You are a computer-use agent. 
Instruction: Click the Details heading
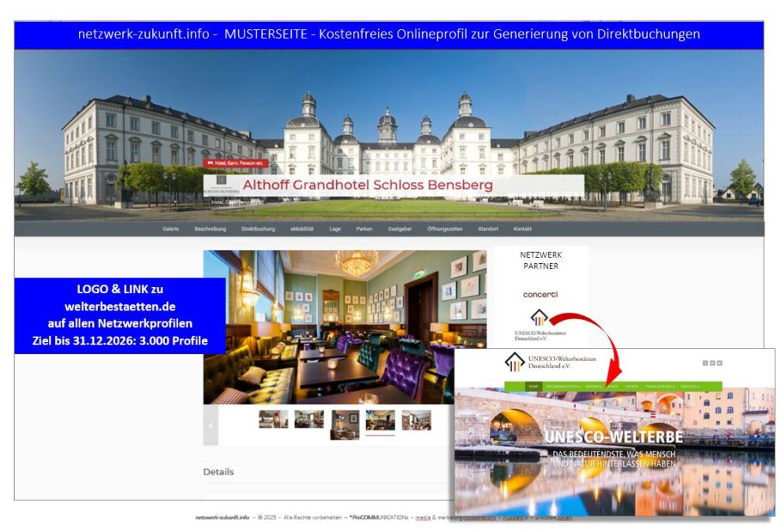[219, 472]
